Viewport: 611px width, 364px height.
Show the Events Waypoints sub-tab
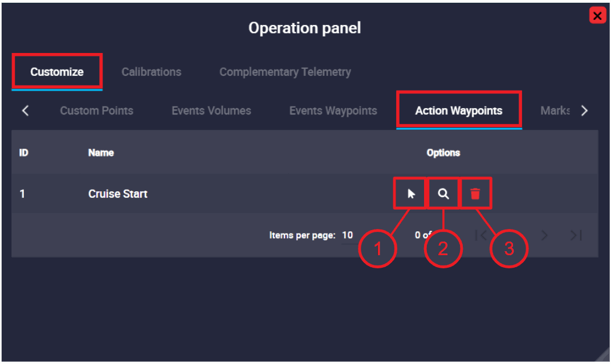pyautogui.click(x=333, y=111)
